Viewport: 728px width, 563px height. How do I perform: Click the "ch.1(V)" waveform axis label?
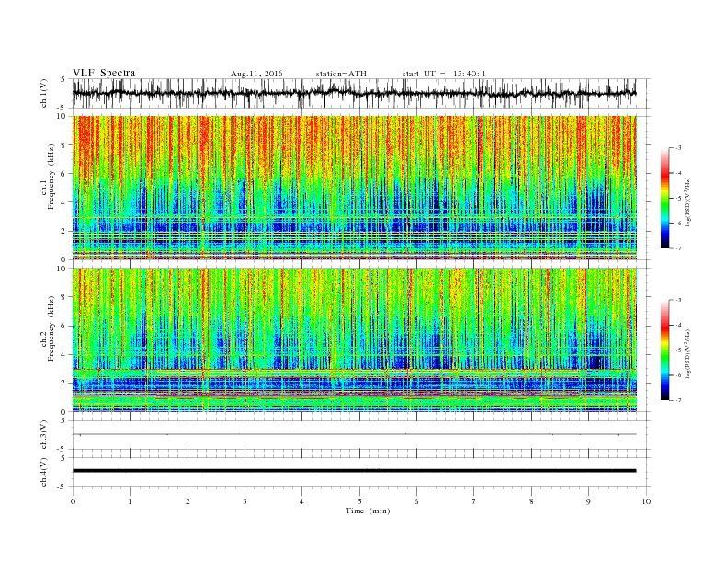coord(44,93)
